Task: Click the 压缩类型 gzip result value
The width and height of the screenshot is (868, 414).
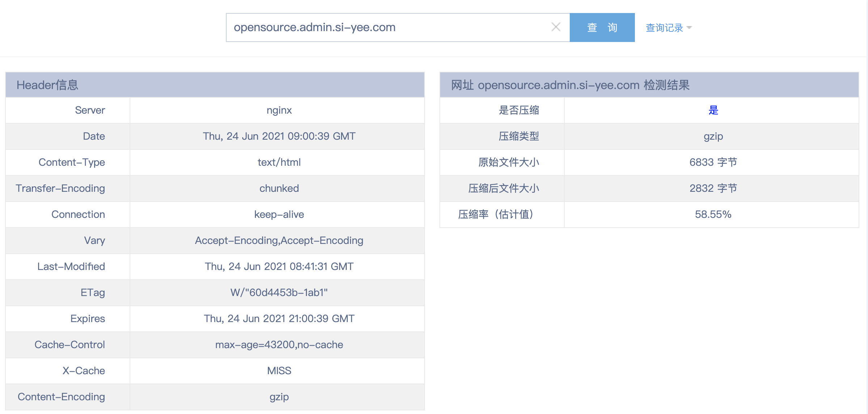Action: 713,136
